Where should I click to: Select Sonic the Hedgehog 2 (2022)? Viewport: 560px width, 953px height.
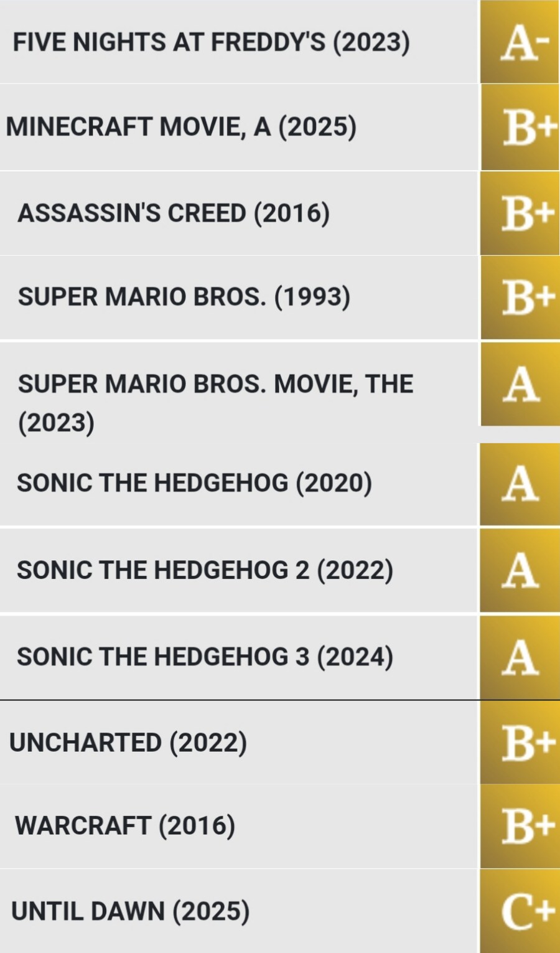pos(205,570)
